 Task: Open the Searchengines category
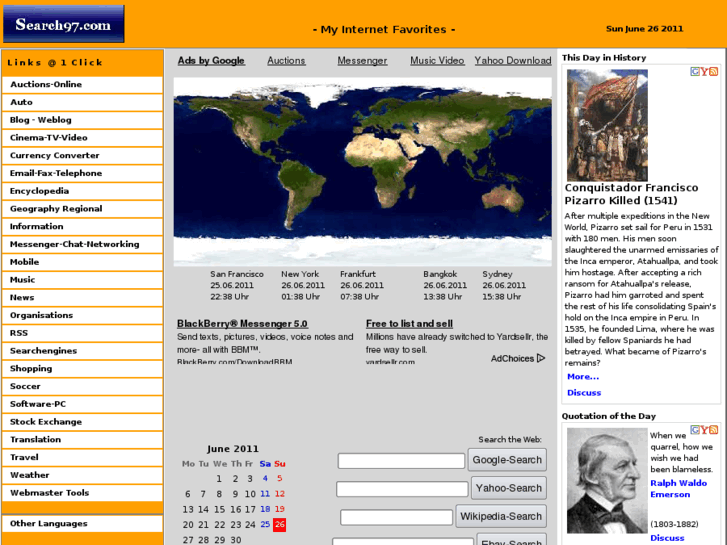click(83, 351)
